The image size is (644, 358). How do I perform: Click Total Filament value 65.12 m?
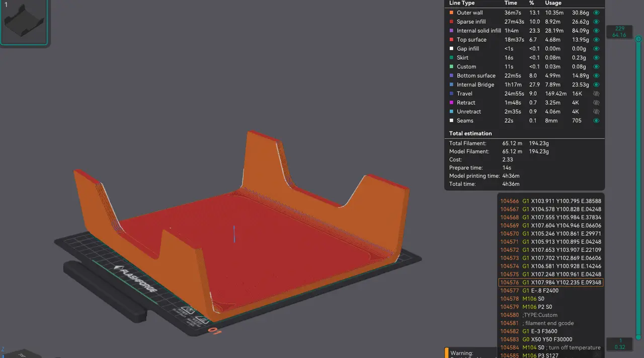pyautogui.click(x=511, y=144)
